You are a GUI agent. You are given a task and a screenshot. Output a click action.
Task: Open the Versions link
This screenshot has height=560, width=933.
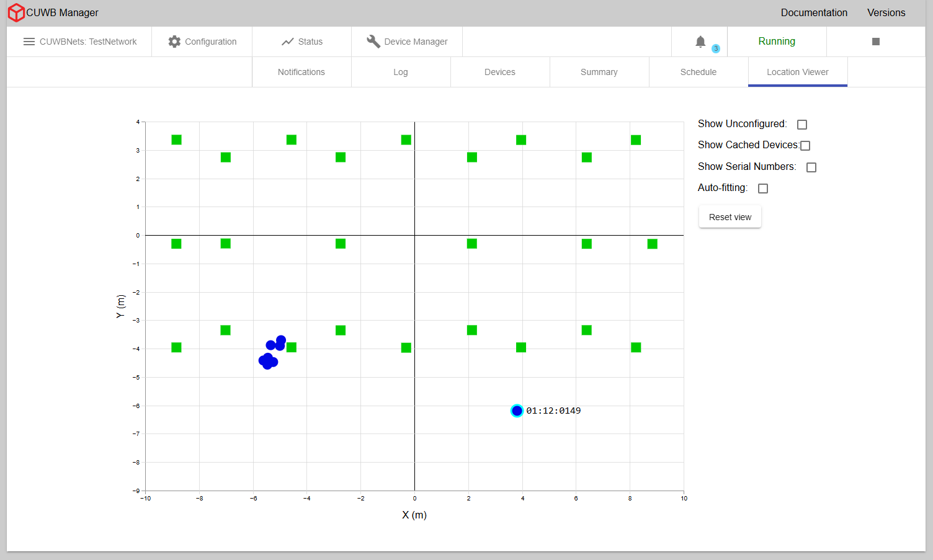click(886, 12)
